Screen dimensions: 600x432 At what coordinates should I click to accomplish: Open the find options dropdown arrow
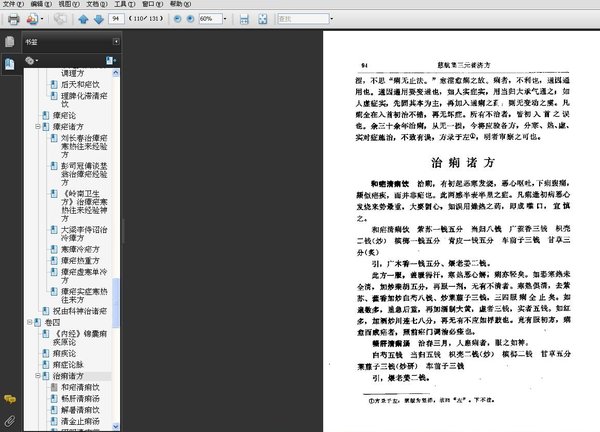pos(332,18)
